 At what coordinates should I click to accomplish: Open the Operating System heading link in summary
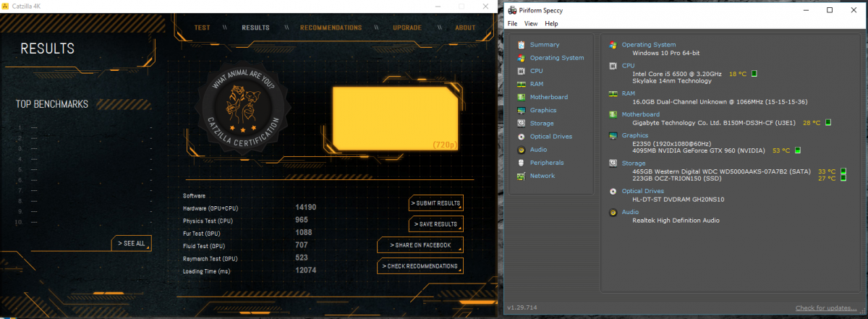tap(649, 45)
